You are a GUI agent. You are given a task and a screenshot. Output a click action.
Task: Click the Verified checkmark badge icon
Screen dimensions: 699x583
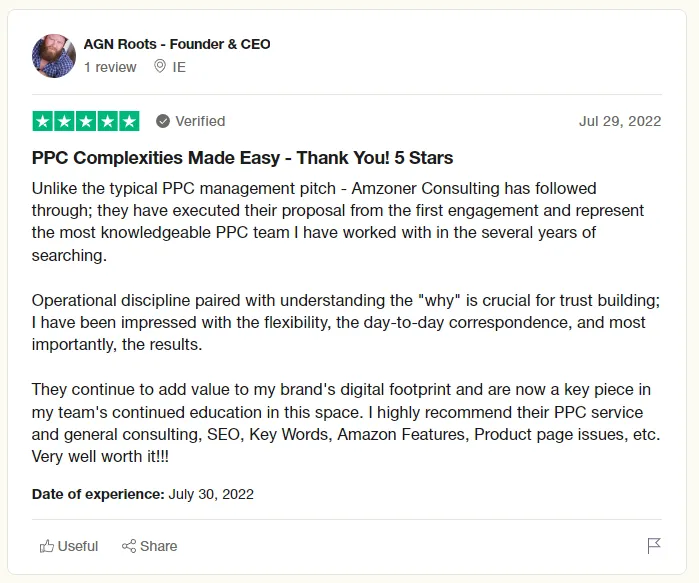[x=163, y=121]
